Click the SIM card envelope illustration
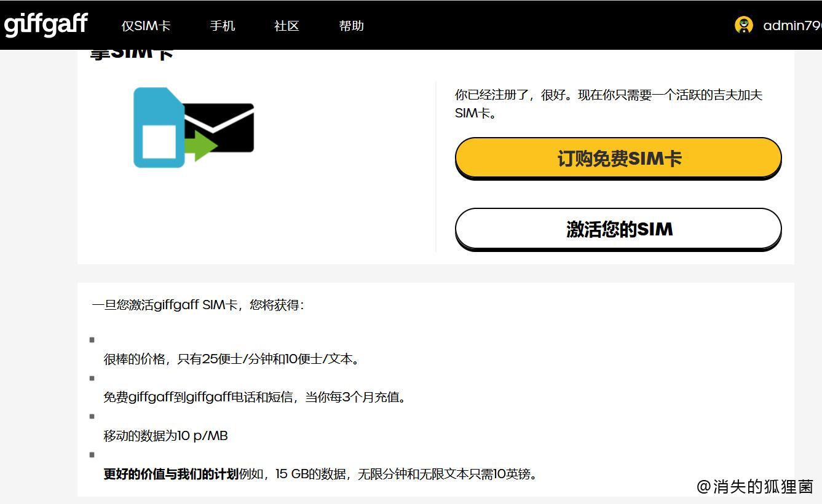 coord(194,128)
